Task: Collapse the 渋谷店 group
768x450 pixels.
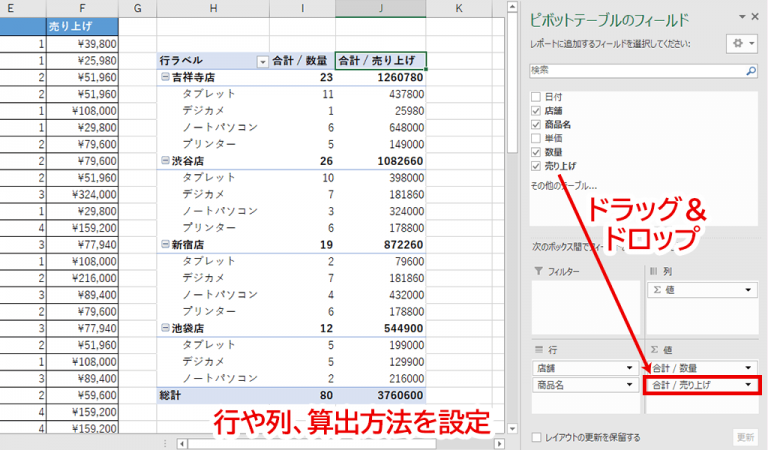Action: coord(165,161)
